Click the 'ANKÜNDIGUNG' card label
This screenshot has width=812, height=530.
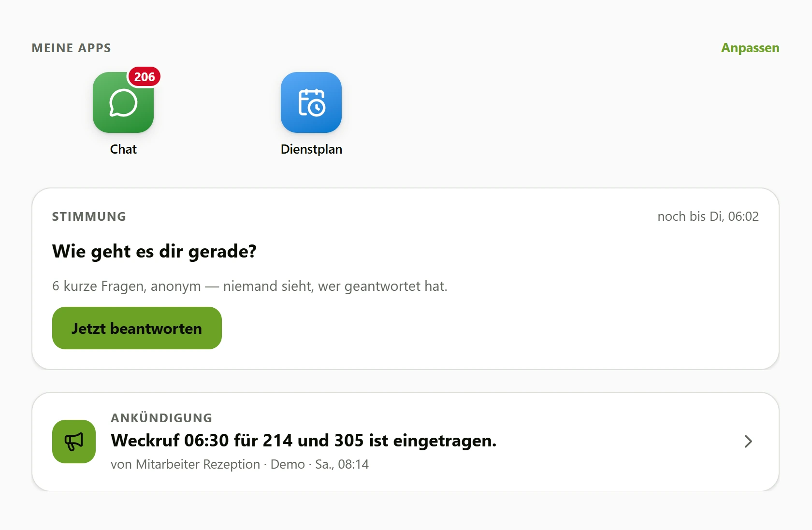pyautogui.click(x=161, y=418)
